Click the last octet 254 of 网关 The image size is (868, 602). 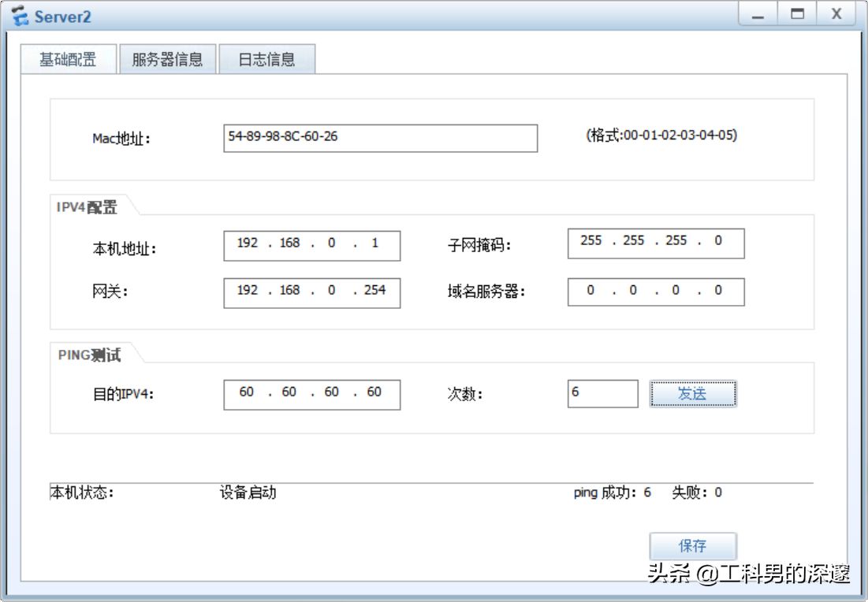374,290
